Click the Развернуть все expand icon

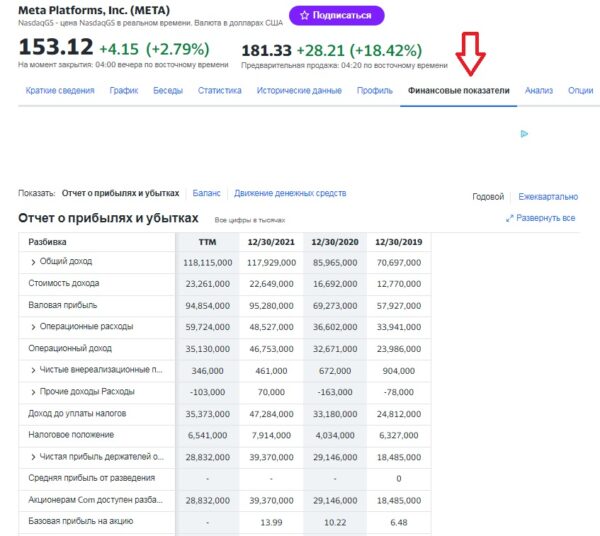510,218
